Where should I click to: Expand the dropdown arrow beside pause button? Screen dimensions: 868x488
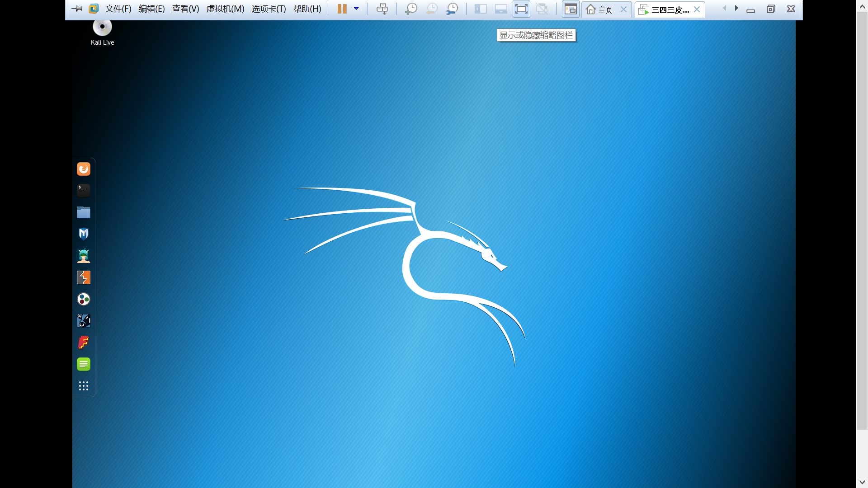click(x=356, y=9)
